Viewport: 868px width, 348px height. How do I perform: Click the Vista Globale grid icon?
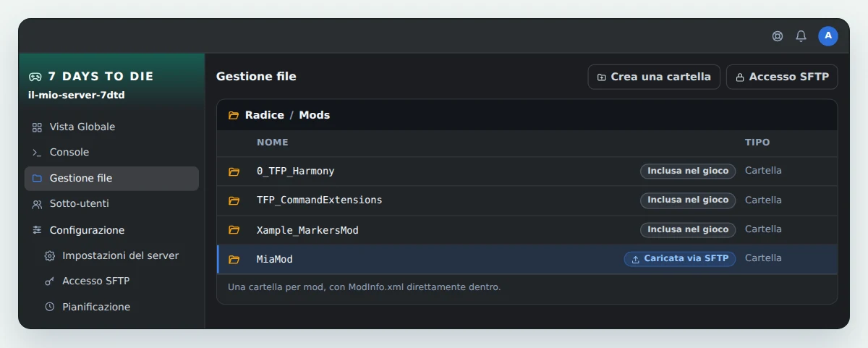[37, 127]
